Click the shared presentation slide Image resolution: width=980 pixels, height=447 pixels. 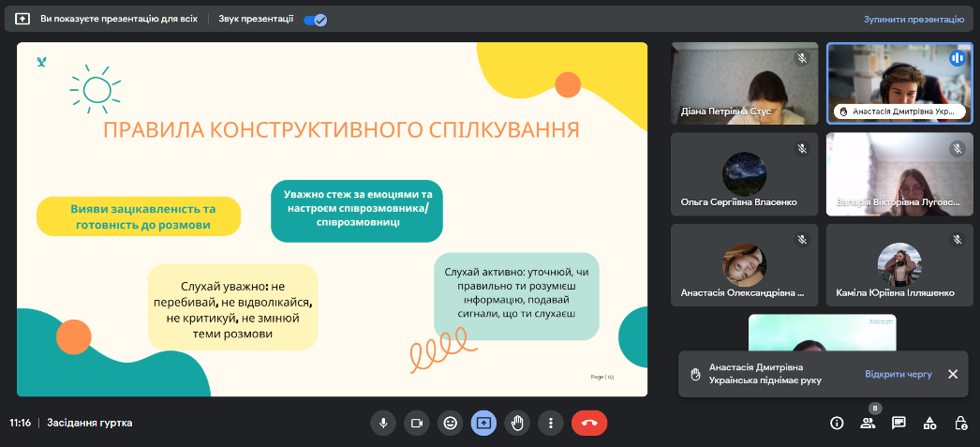tap(332, 219)
